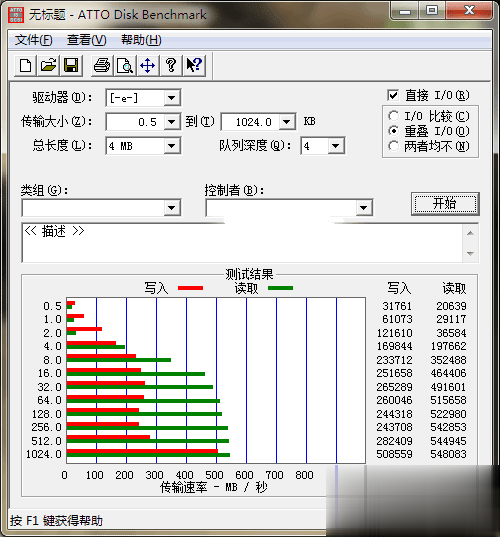Select the I/O 比较 radio button

pyautogui.click(x=393, y=116)
